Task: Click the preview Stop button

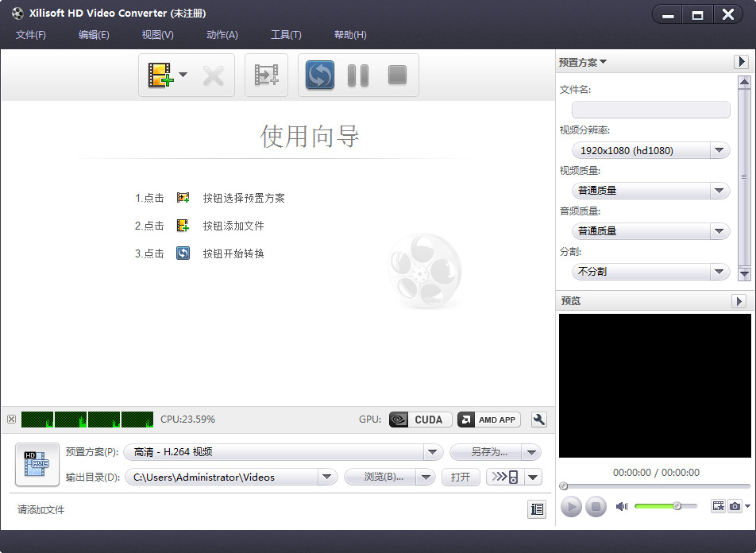Action: coord(596,507)
